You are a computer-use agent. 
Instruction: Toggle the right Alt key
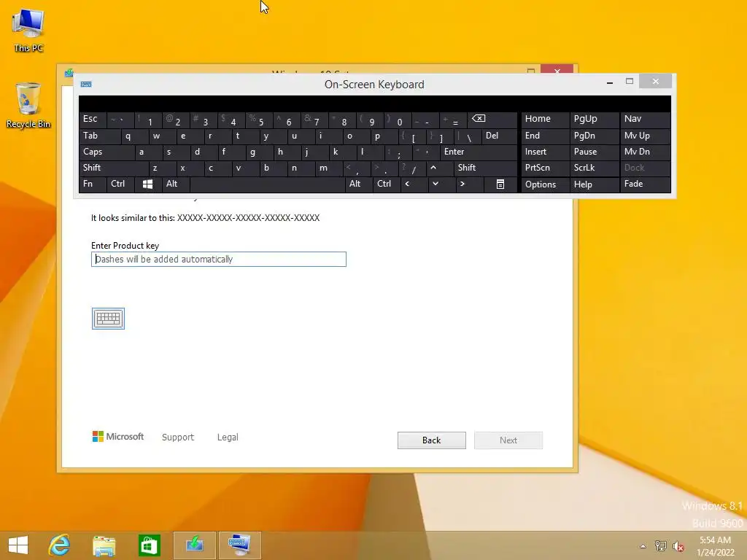358,184
